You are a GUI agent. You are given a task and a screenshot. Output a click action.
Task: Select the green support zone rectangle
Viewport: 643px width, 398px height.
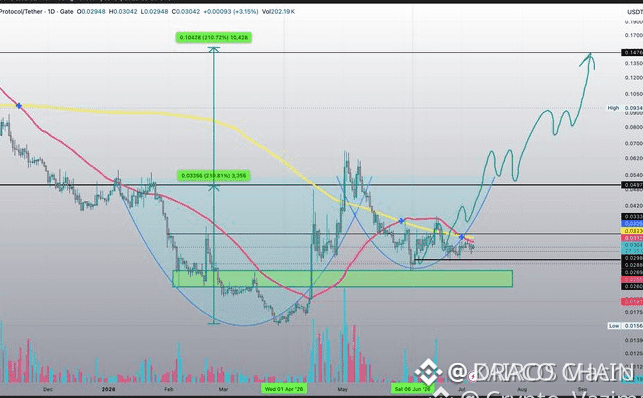(342, 279)
